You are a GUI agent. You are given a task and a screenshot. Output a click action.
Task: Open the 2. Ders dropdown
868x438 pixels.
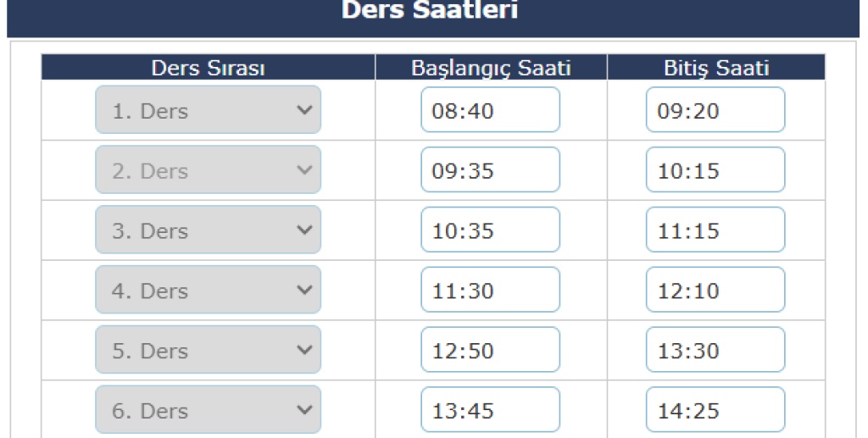pyautogui.click(x=208, y=170)
